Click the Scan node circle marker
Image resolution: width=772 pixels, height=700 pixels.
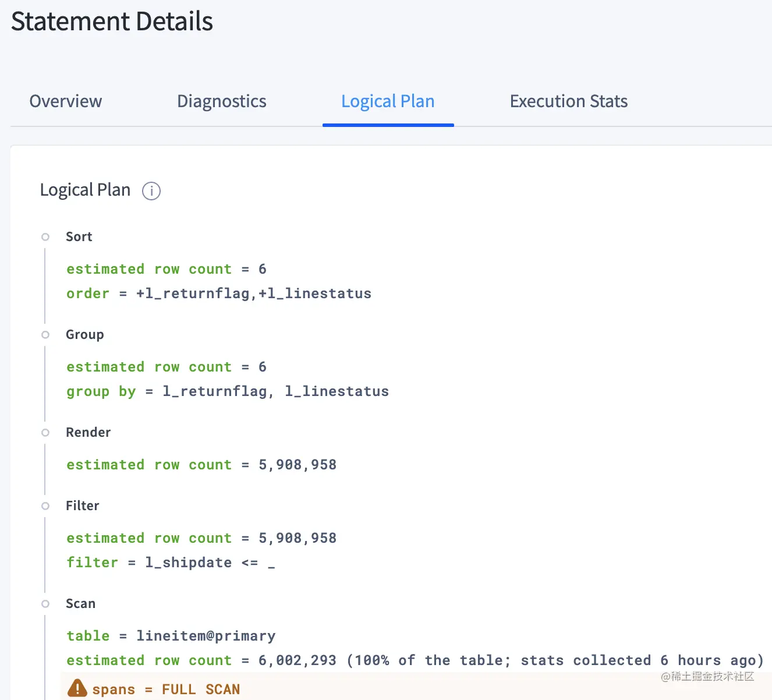pyautogui.click(x=45, y=604)
